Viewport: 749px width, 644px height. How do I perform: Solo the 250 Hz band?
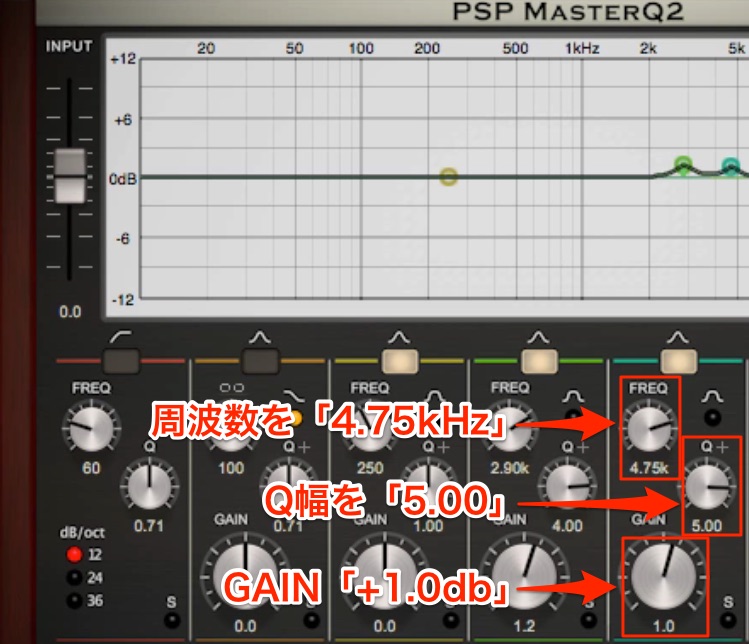pos(450,621)
